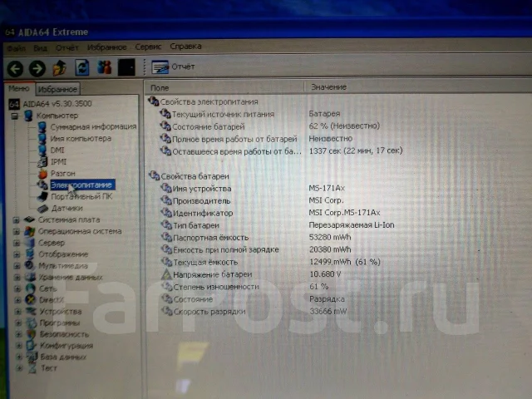This screenshot has width=532, height=399.
Task: Click the Значение column header
Action: click(419, 86)
